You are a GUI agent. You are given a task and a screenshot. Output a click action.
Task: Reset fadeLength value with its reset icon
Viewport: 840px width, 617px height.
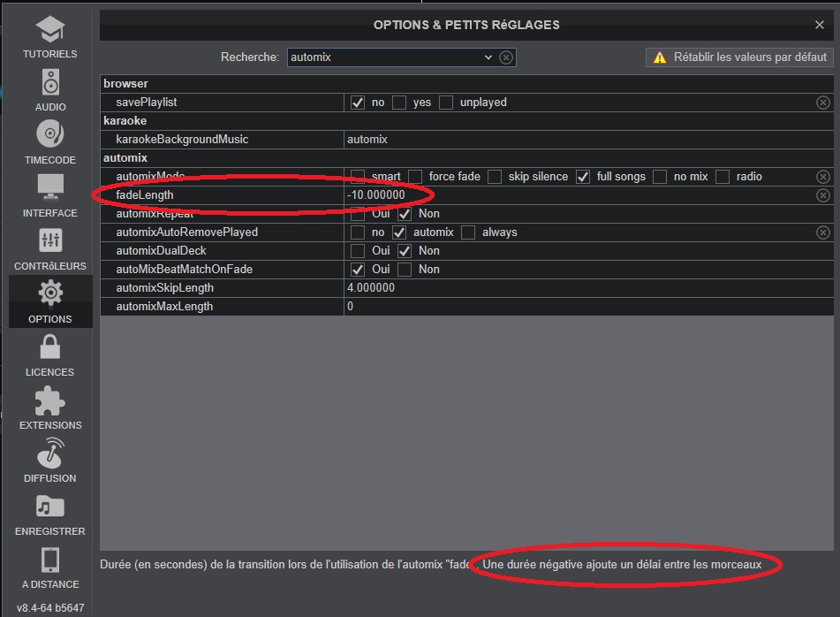[822, 195]
